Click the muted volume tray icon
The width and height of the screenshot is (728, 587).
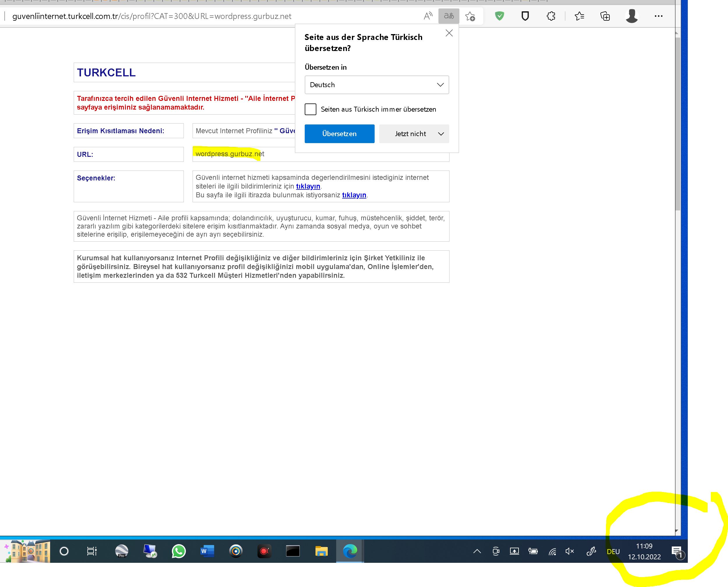[x=570, y=551]
